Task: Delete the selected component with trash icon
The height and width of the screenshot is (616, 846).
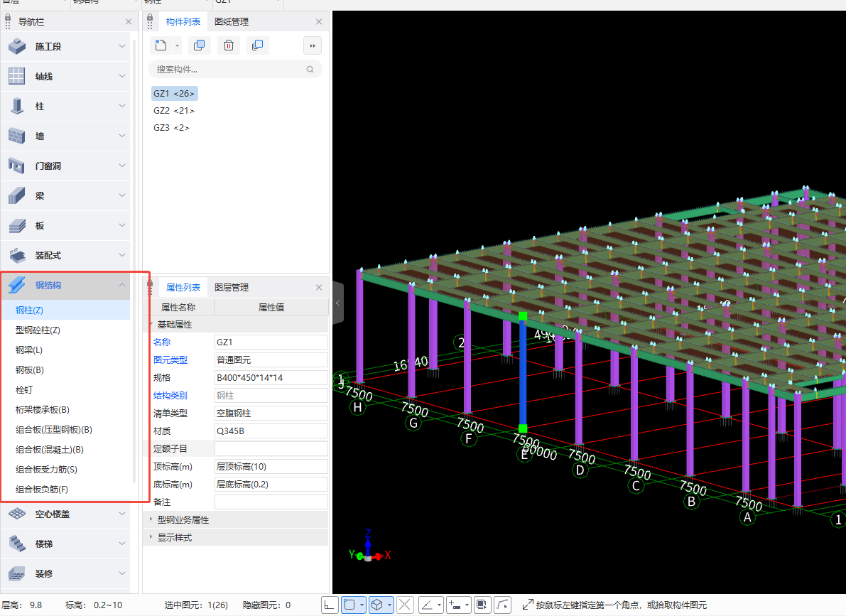Action: pyautogui.click(x=229, y=45)
